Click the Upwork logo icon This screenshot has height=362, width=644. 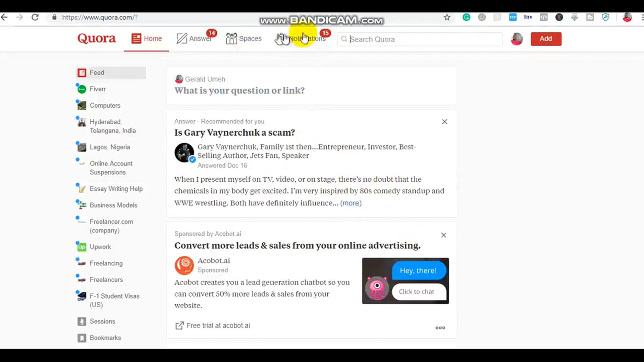click(82, 247)
